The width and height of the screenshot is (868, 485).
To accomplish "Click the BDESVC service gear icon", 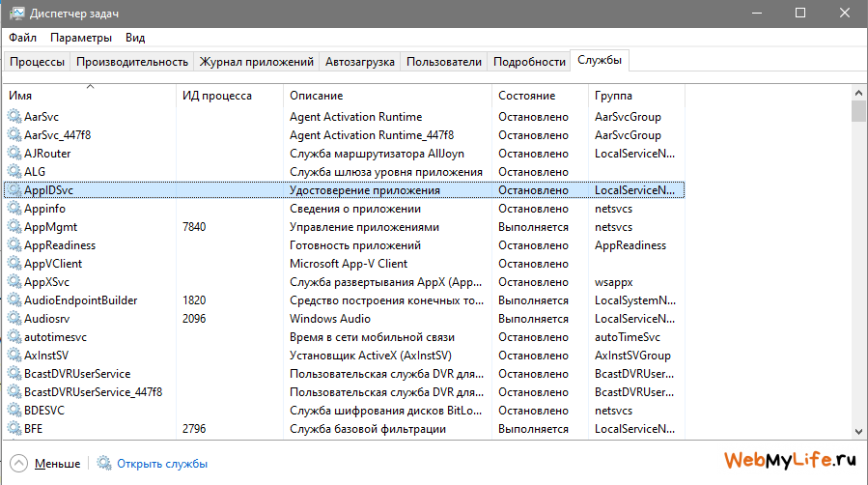I will [14, 411].
